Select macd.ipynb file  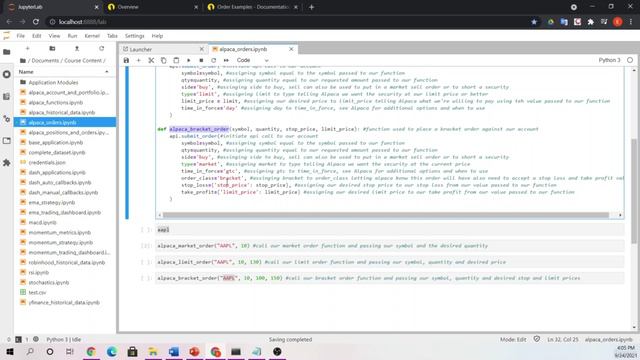coord(65,222)
